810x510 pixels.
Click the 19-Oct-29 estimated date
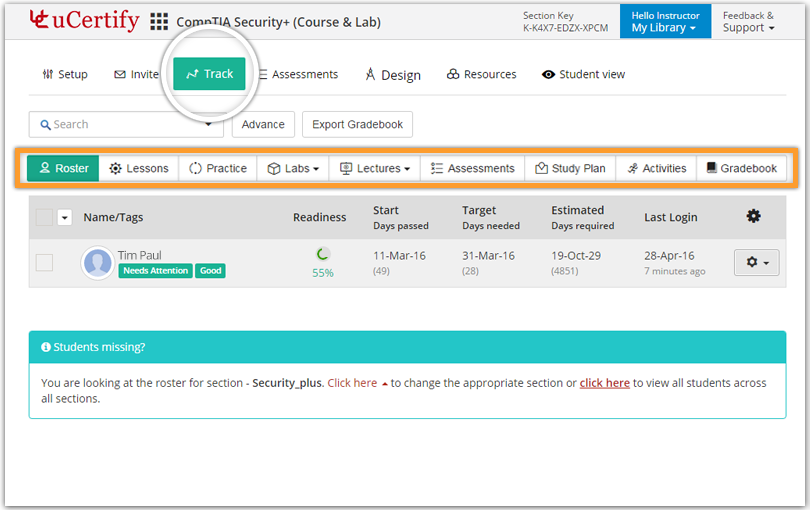(576, 256)
